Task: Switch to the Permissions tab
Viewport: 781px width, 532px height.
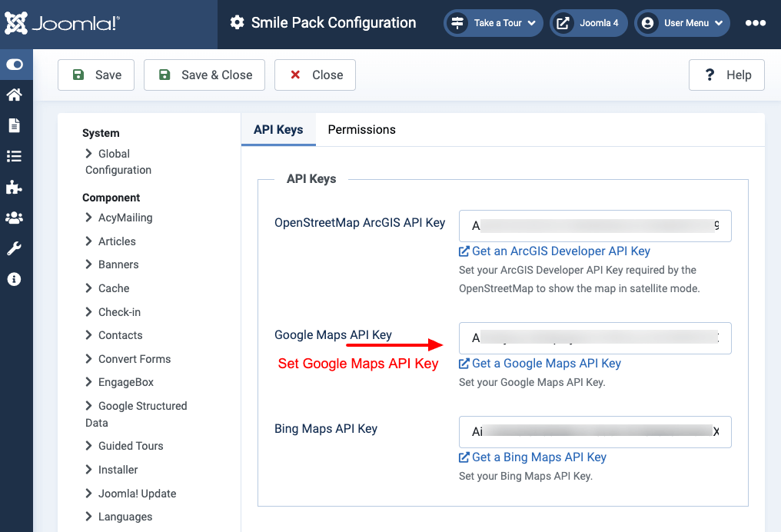Action: [x=361, y=129]
